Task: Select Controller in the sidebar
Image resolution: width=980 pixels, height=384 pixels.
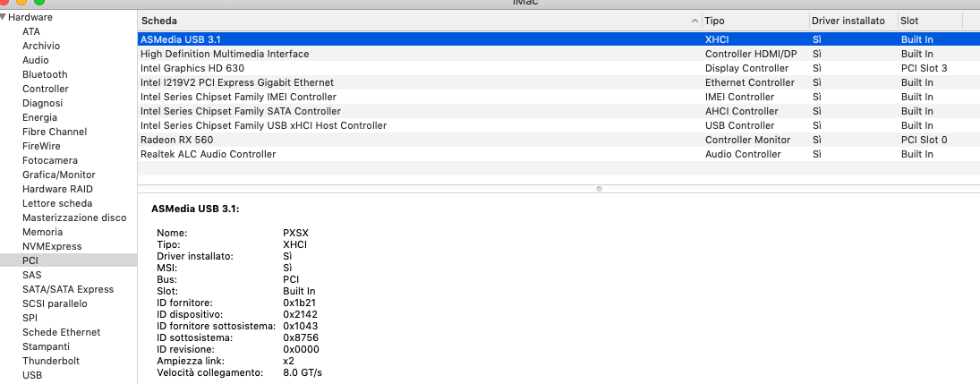Action: click(x=46, y=89)
